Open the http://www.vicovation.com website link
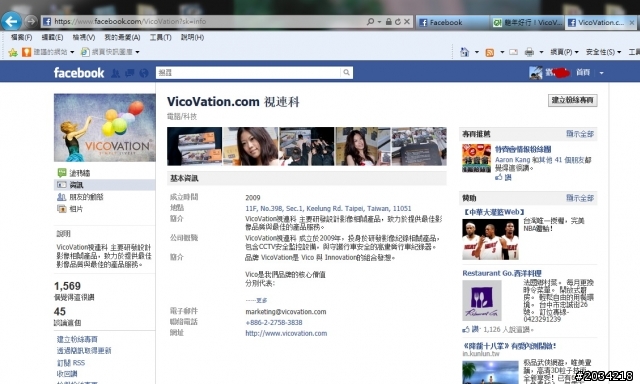Viewport: 640px width, 384px height. point(286,333)
